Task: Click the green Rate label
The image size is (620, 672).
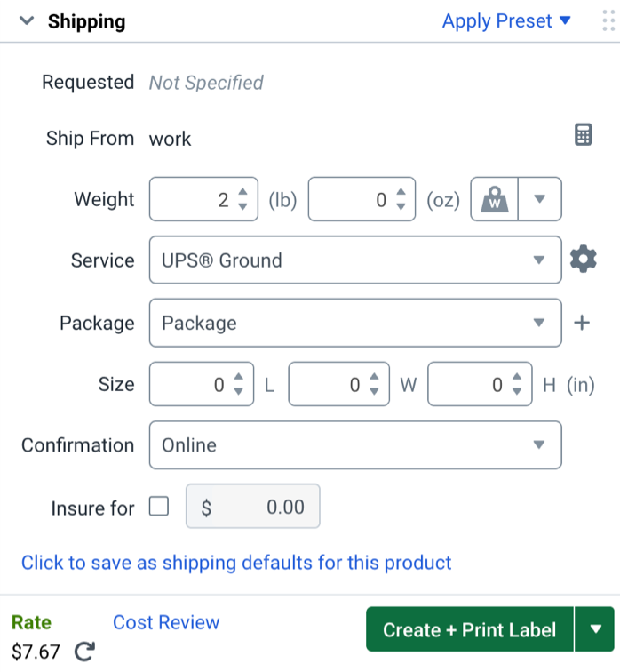Action: tap(31, 622)
